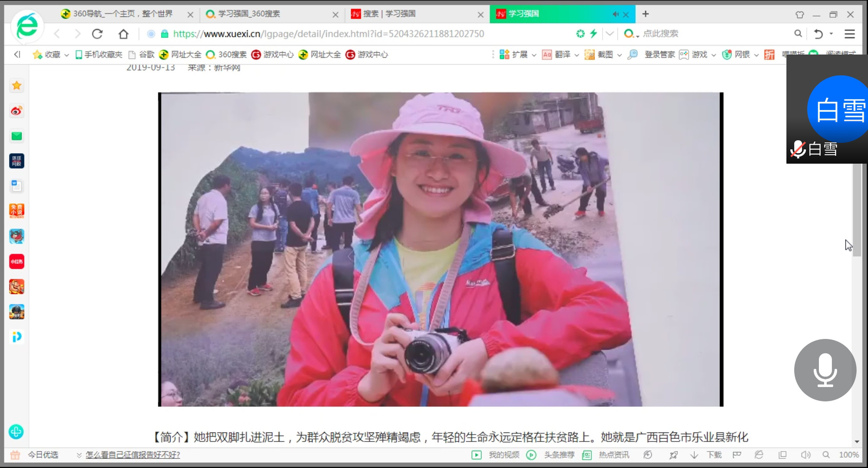
Task: Click the search magnifier icon in toolbar
Action: coord(798,33)
